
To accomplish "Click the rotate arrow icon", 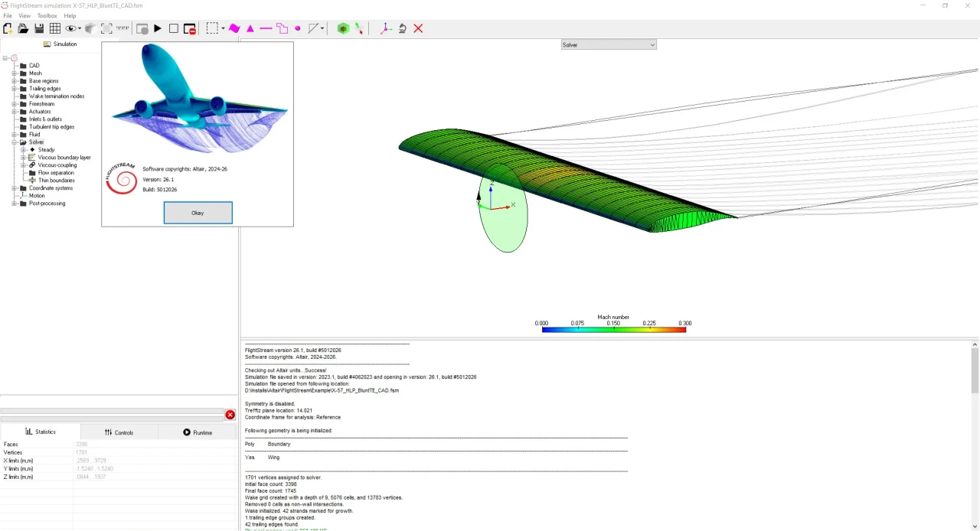I will [402, 28].
